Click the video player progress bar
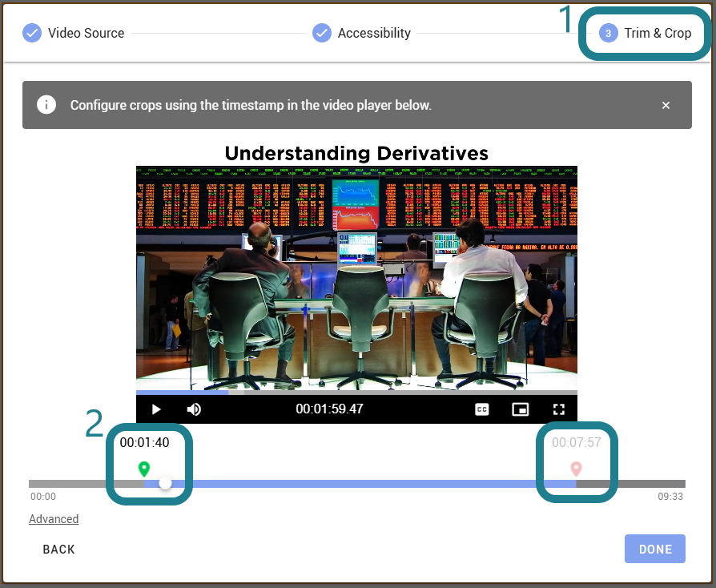The image size is (716, 588). pyautogui.click(x=356, y=392)
